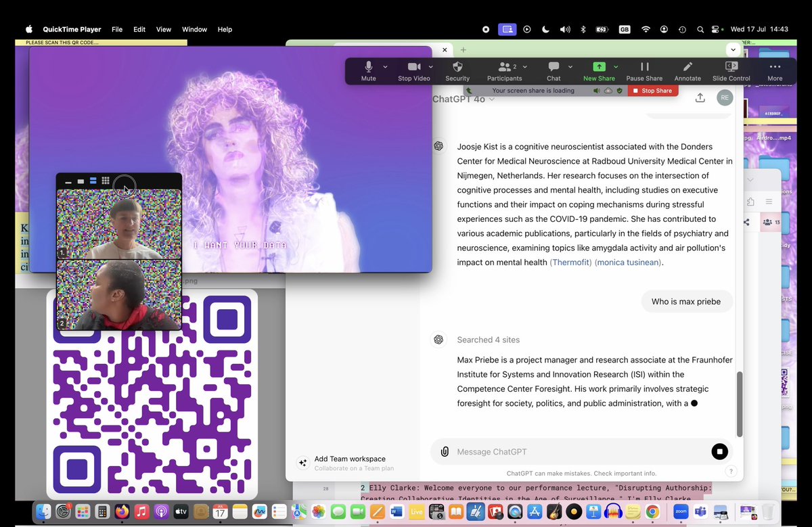Open the volume control in menu bar
The image size is (812, 527).
coord(565,29)
